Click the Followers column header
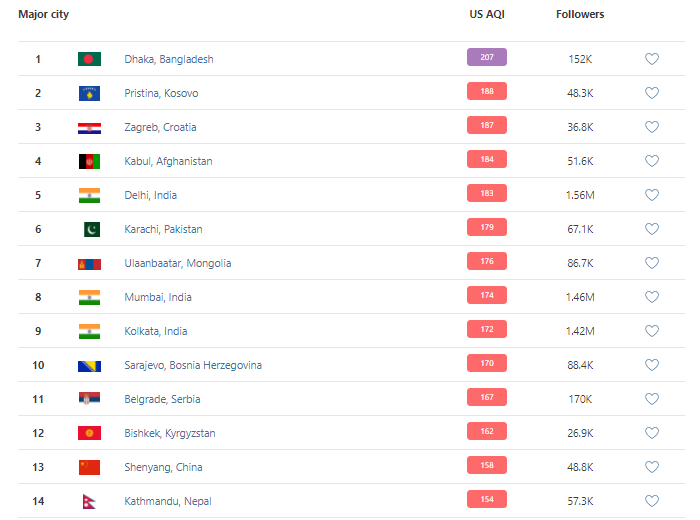Image resolution: width=700 pixels, height=520 pixels. (580, 15)
